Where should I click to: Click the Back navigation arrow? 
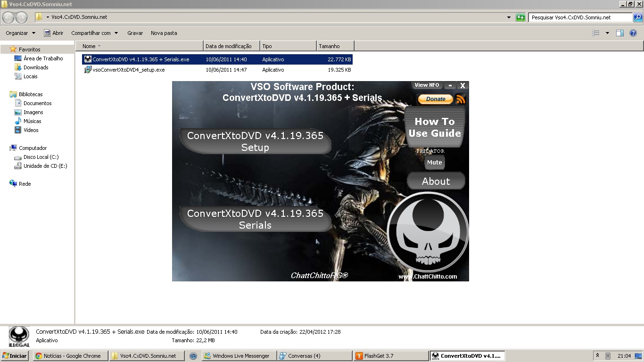(8, 17)
